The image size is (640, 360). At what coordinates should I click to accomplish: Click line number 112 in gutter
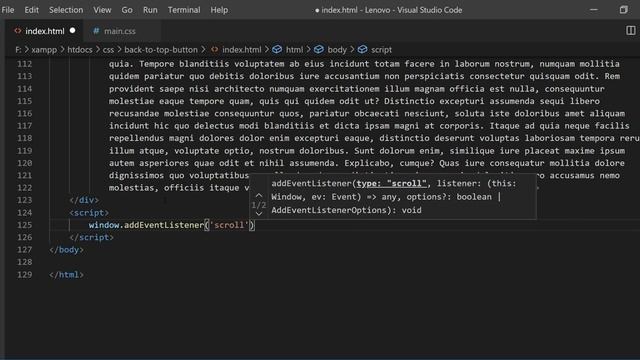(24, 64)
